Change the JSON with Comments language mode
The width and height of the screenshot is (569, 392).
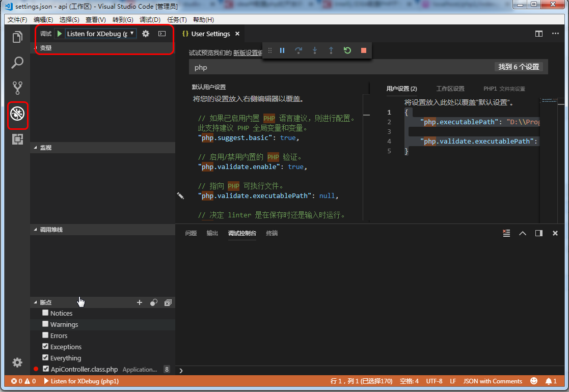click(x=493, y=381)
